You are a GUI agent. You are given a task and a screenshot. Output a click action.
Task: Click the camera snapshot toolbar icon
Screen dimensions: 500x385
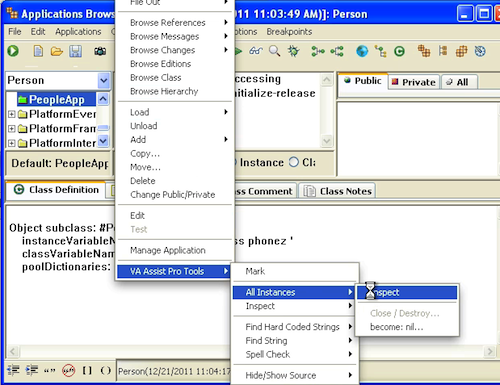point(100,51)
